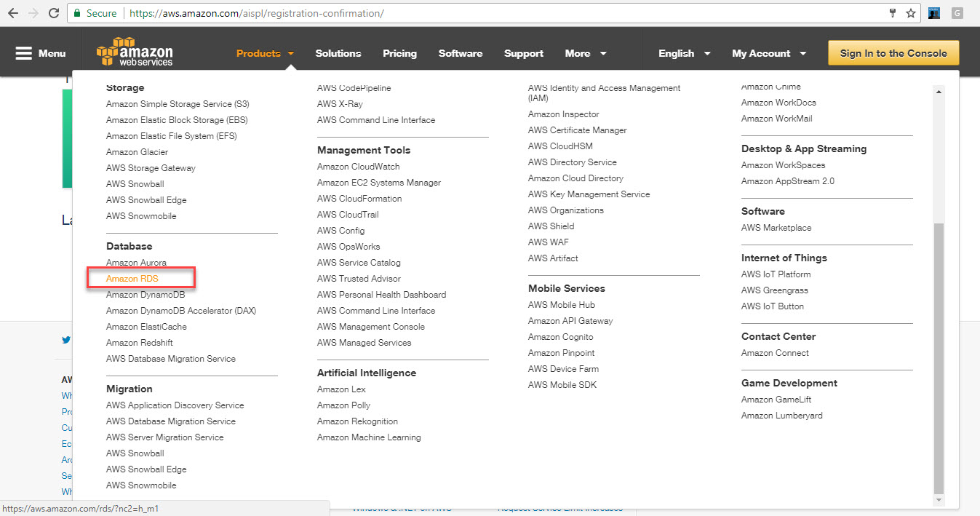980x516 pixels.
Task: Click the products menu scrollbar thumb
Action: click(x=939, y=358)
